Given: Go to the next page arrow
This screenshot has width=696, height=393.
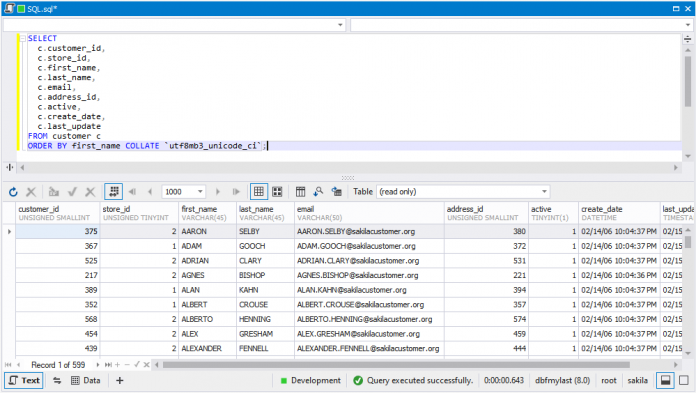Looking at the screenshot, I should (218, 192).
